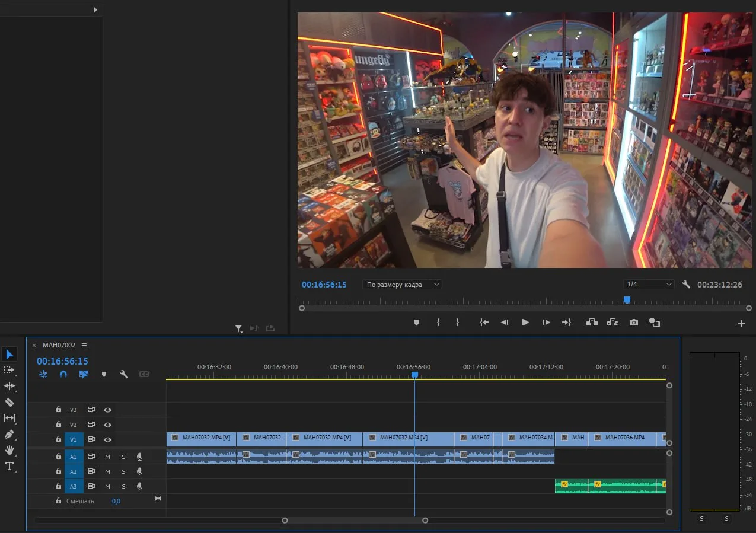
Task: Add a marker in the program monitor
Action: point(416,323)
